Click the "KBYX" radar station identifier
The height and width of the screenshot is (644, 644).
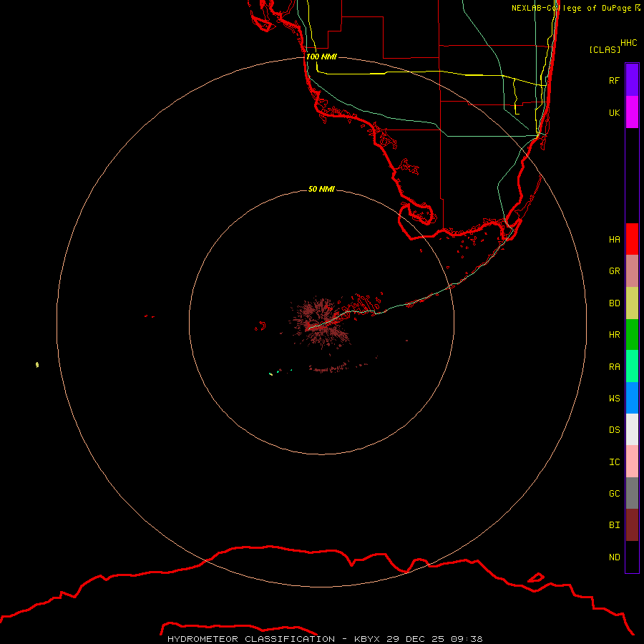[x=367, y=639]
